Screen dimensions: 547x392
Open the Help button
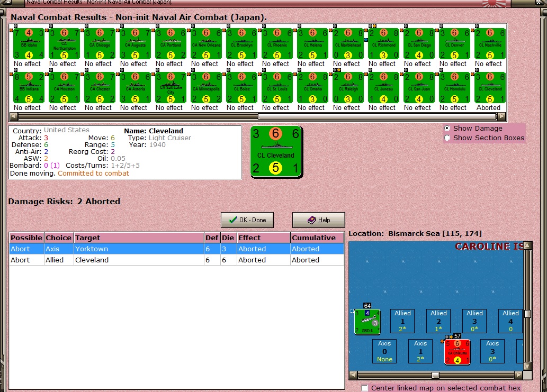pyautogui.click(x=318, y=220)
